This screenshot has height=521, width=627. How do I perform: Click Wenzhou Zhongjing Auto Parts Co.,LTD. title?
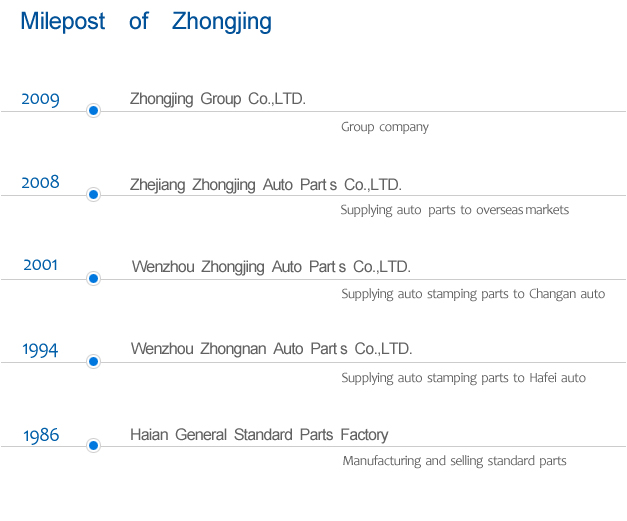tap(271, 267)
